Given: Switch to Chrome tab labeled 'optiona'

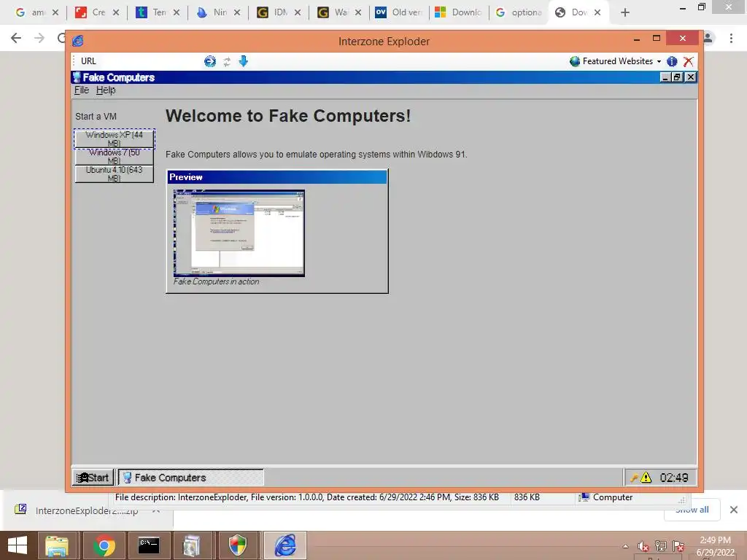Looking at the screenshot, I should click(x=519, y=12).
